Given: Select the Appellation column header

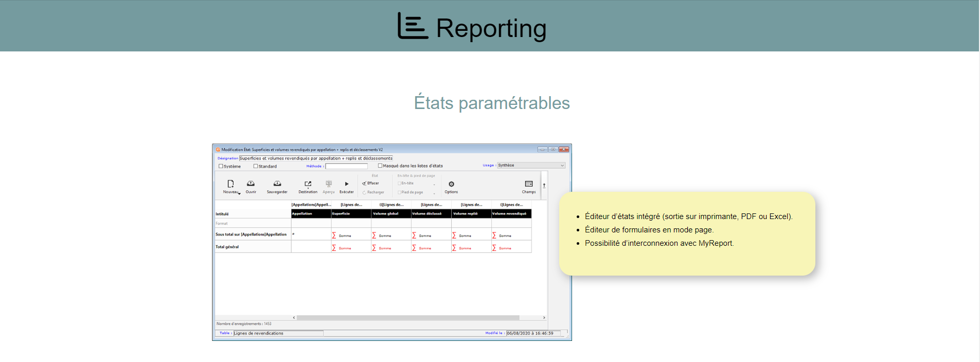Looking at the screenshot, I should pyautogui.click(x=311, y=213).
